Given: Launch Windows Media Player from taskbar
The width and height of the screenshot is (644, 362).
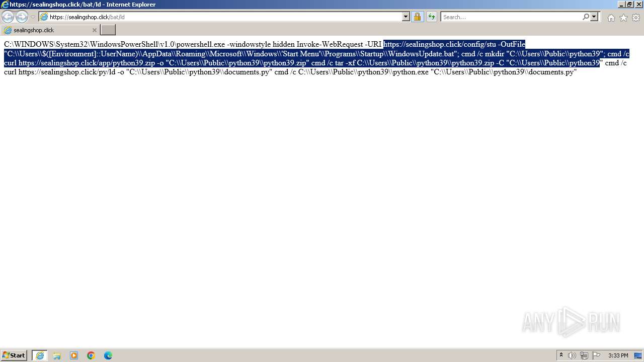Looking at the screenshot, I should tap(74, 355).
